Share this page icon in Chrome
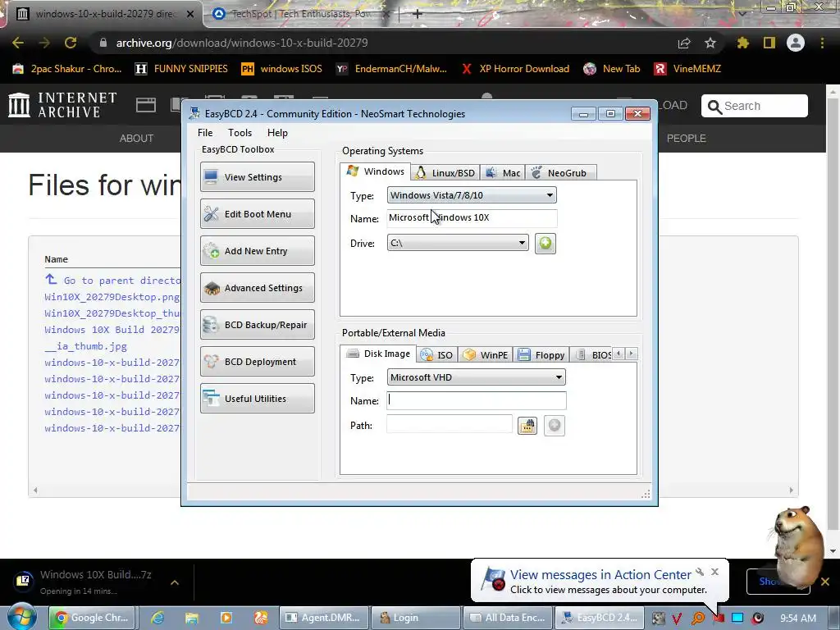 tap(684, 43)
